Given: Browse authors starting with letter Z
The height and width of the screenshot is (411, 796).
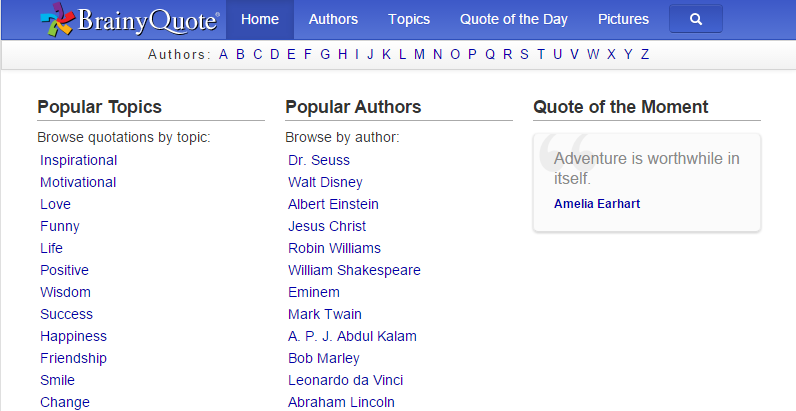Looking at the screenshot, I should point(645,54).
